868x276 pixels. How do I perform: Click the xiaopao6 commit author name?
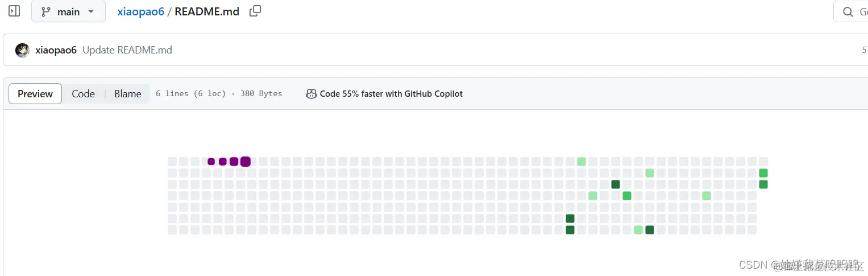pyautogui.click(x=56, y=50)
